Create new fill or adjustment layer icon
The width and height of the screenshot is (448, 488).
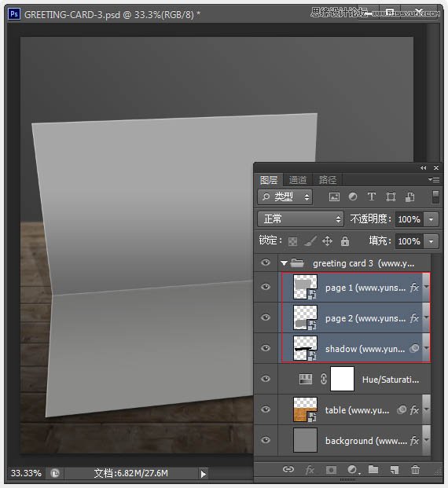[x=353, y=469]
